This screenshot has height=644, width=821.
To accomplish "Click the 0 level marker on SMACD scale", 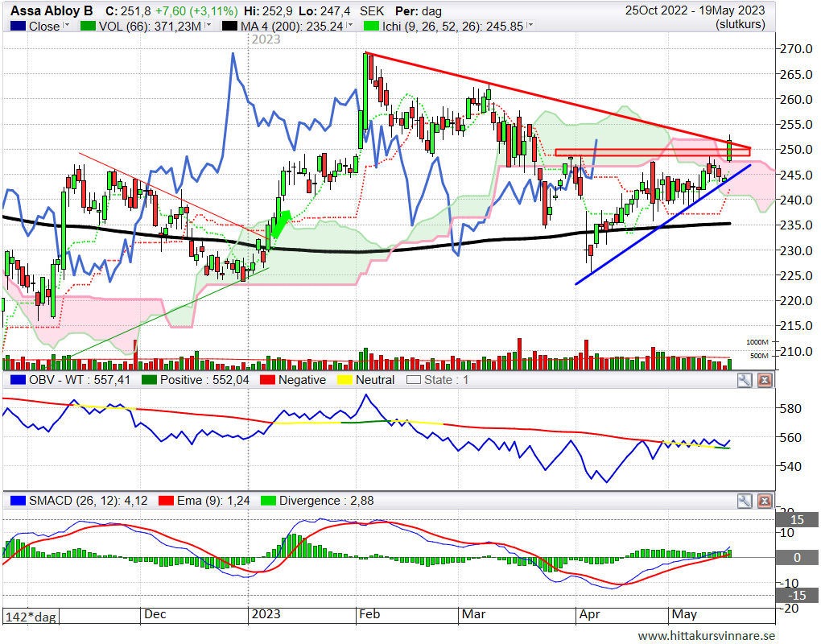I will point(798,558).
